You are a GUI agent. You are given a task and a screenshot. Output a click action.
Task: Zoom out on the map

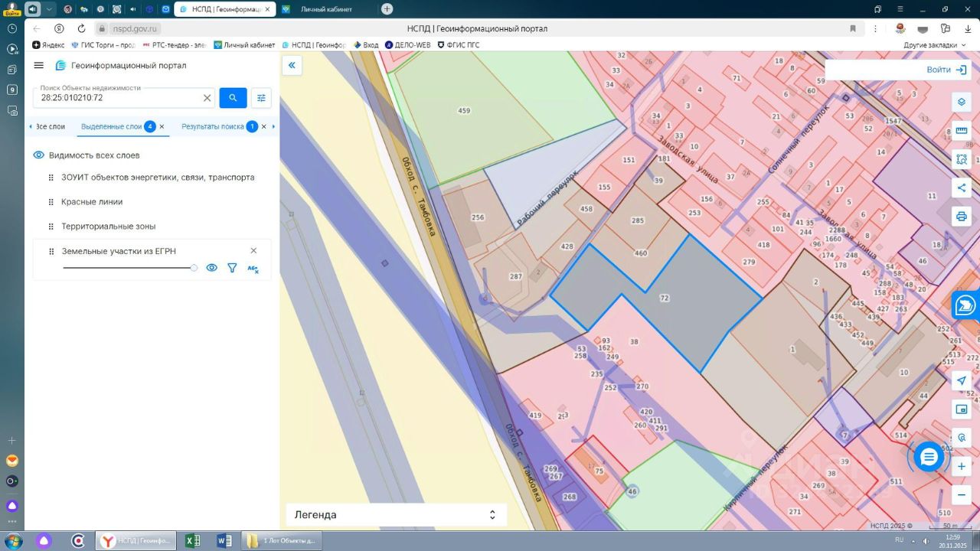tap(962, 494)
